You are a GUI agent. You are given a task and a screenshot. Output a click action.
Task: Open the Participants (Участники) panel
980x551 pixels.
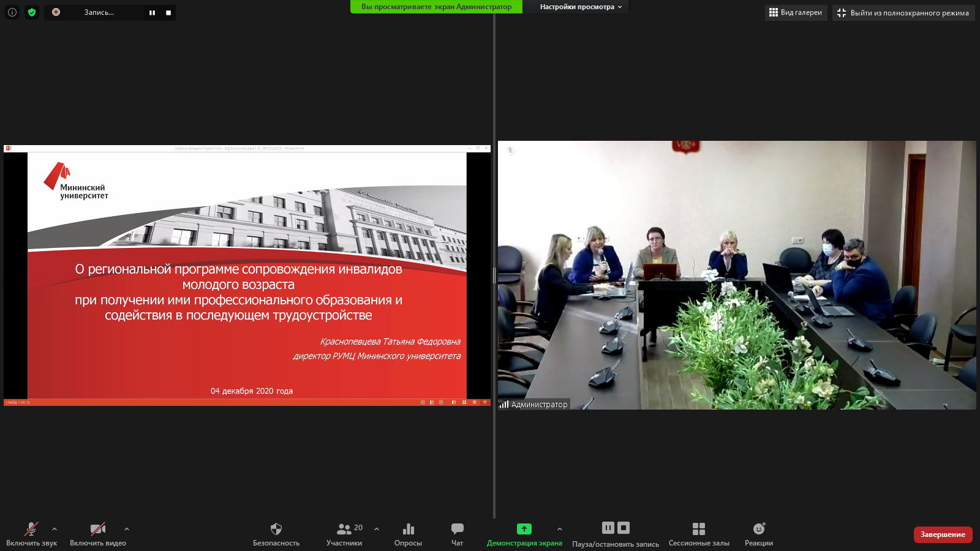344,529
